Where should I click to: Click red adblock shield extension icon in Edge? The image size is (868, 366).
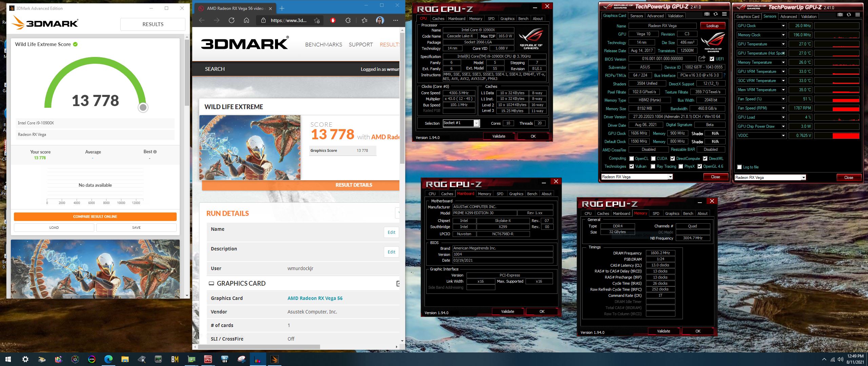[x=333, y=20]
